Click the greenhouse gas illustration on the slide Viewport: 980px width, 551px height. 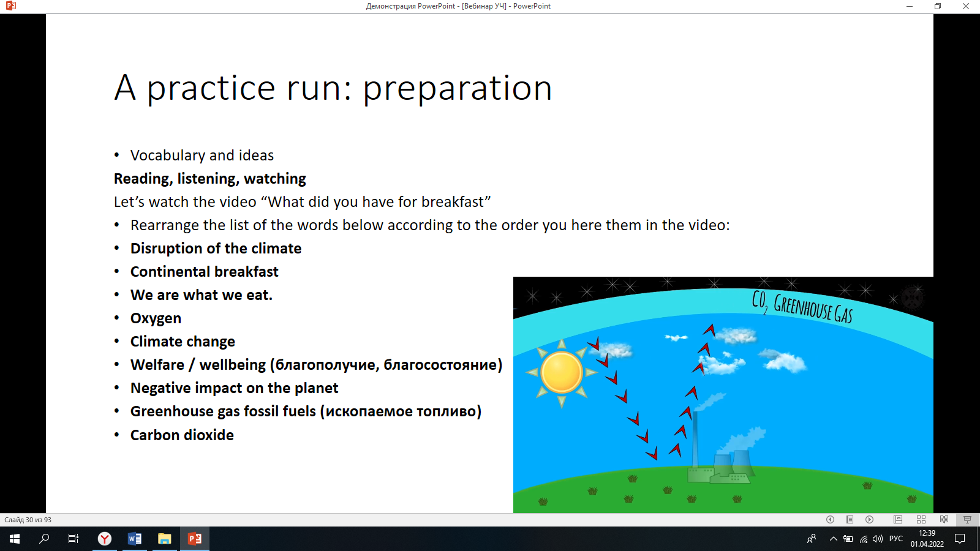(723, 395)
